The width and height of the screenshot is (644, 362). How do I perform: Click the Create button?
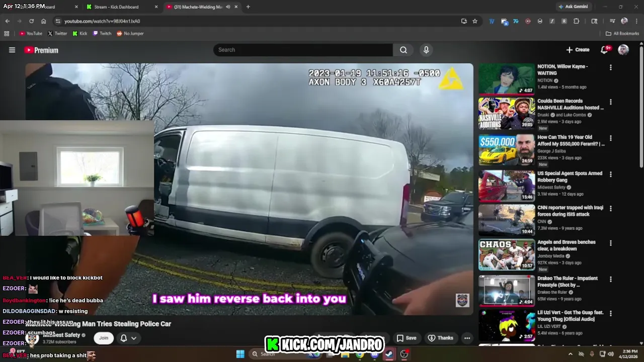[x=578, y=50]
